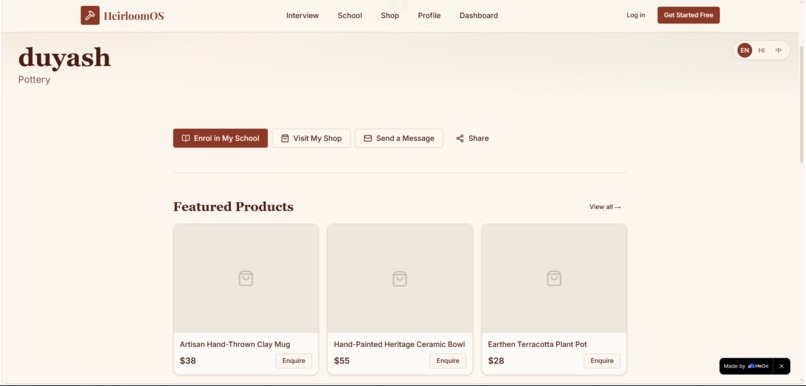Click the Hand-Painted Heritage Ceramic Bowl title
Viewport: 806px width, 386px height.
(x=399, y=344)
